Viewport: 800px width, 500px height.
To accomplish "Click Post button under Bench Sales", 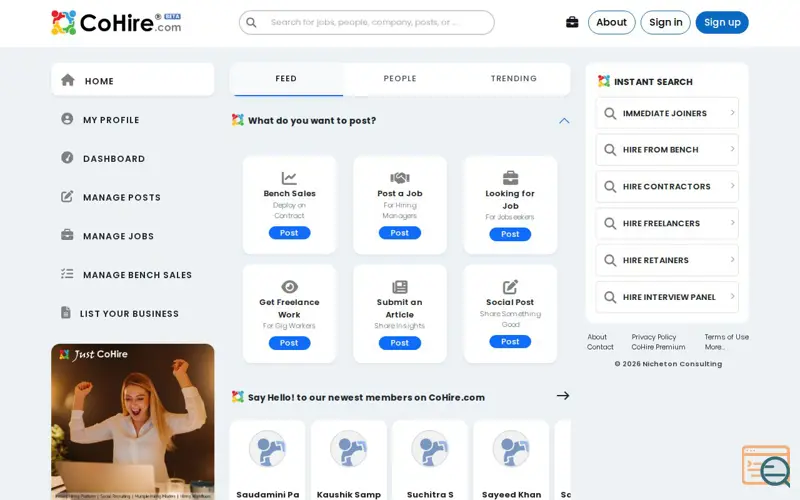I will tap(289, 233).
